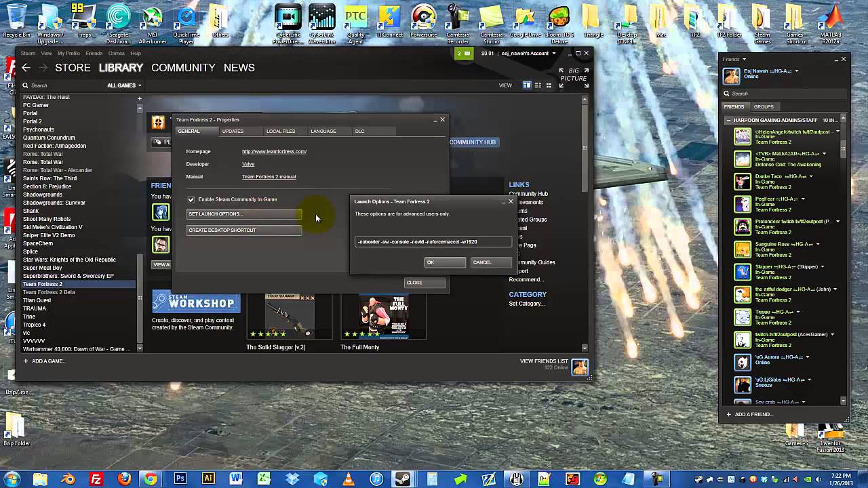Click Add a Game plus icon
The height and width of the screenshot is (488, 868).
click(x=26, y=361)
